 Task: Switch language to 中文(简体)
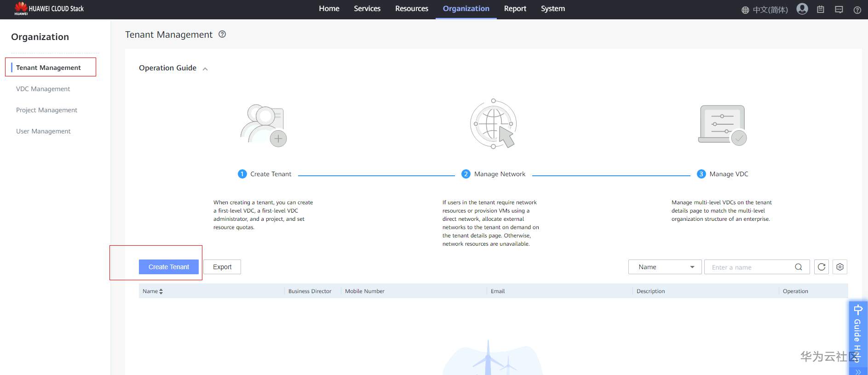(x=770, y=10)
